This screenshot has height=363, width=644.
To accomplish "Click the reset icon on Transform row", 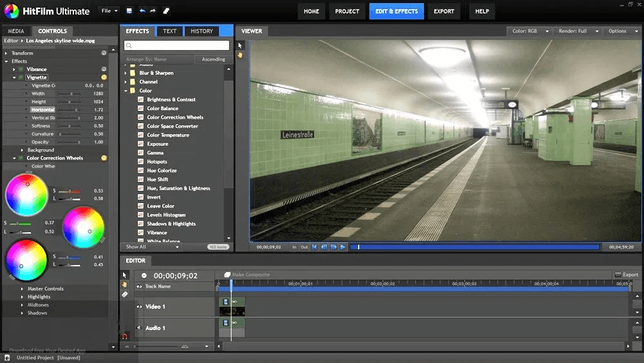I will [x=104, y=53].
